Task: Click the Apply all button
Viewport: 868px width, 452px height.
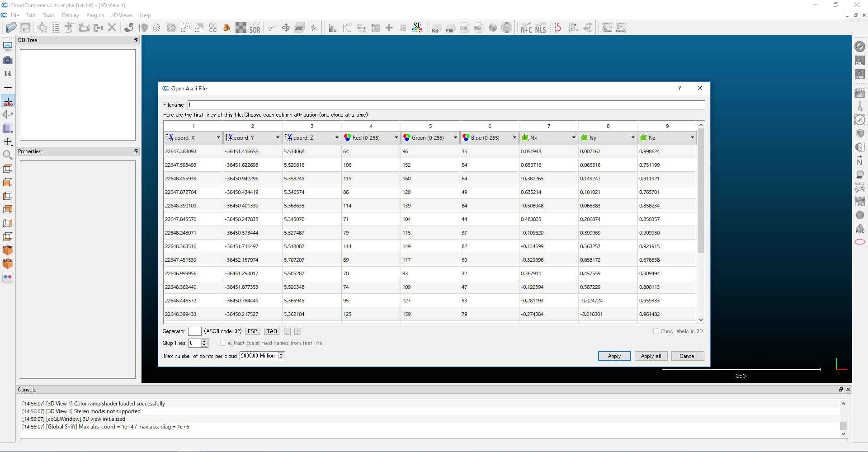Action: [651, 356]
